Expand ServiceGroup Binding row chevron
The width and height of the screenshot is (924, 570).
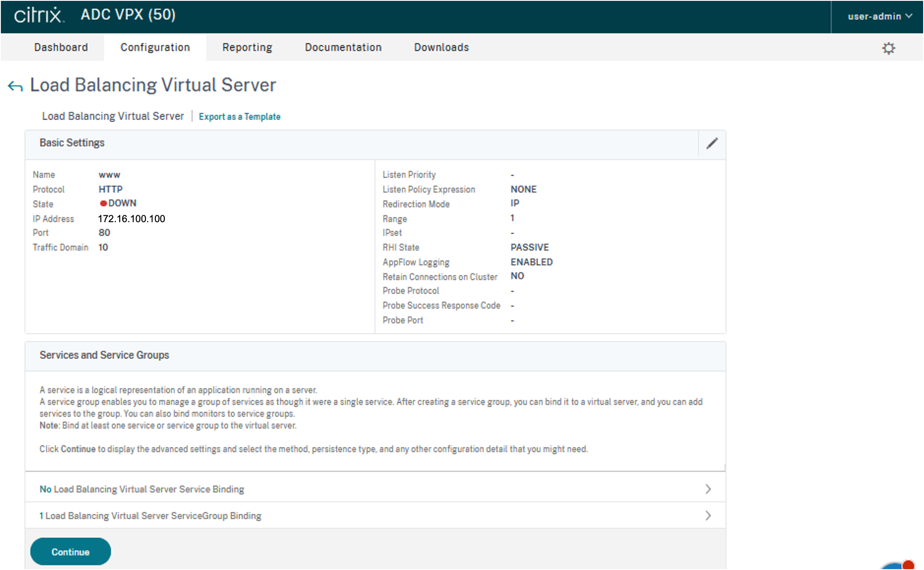coord(708,516)
